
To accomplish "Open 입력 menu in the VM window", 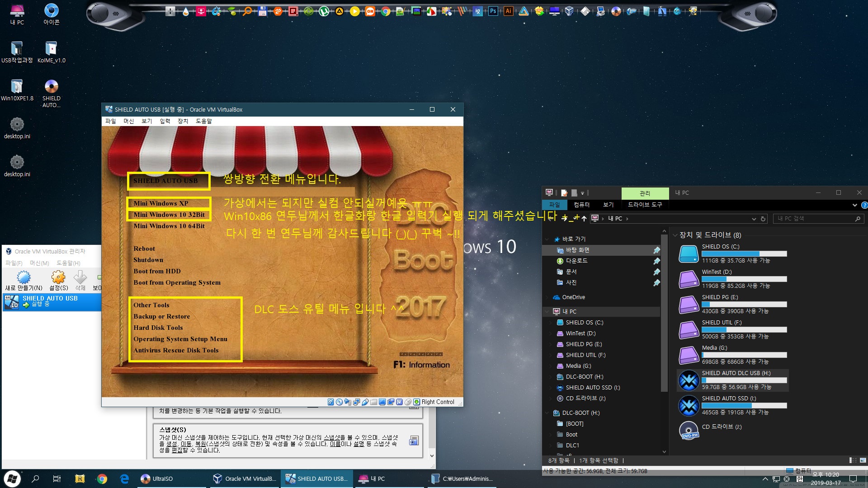I will pyautogui.click(x=165, y=121).
